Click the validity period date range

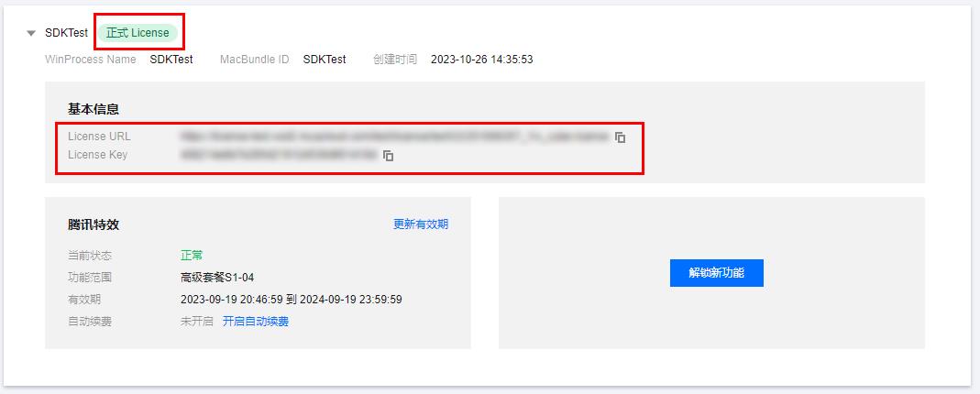pos(292,300)
